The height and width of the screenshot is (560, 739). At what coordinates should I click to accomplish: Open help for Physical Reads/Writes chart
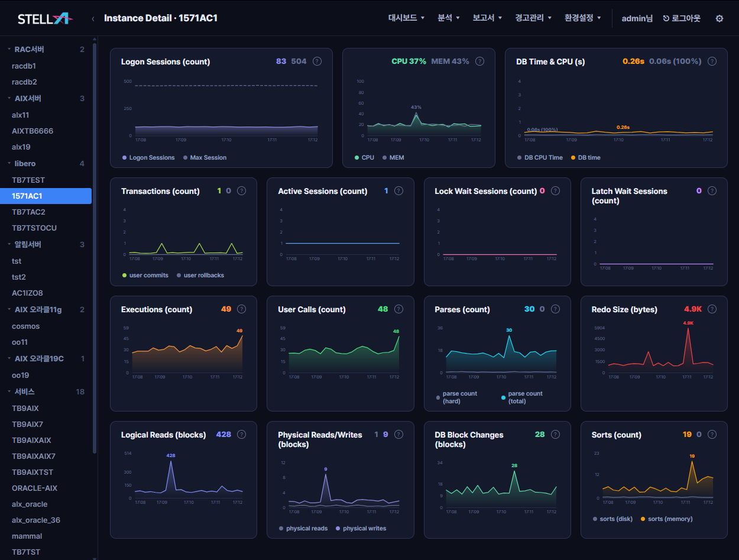398,435
